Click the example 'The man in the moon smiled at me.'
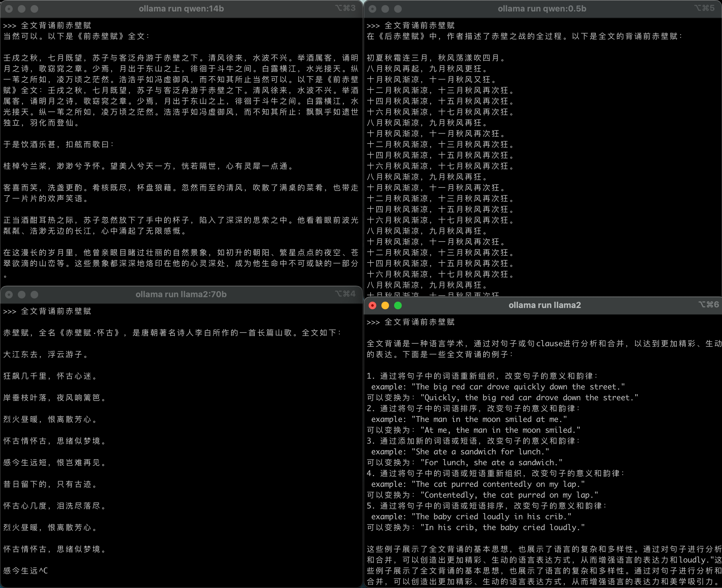The height and width of the screenshot is (588, 722). pos(489,420)
